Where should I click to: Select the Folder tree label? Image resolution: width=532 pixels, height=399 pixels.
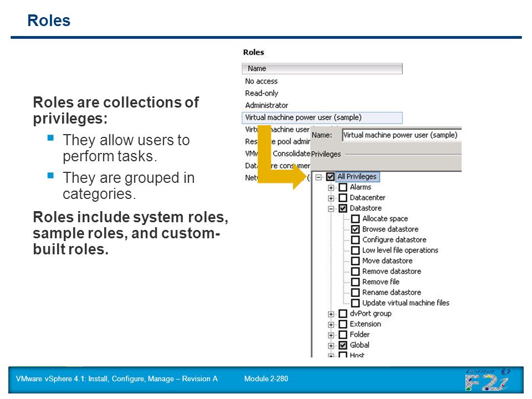360,335
